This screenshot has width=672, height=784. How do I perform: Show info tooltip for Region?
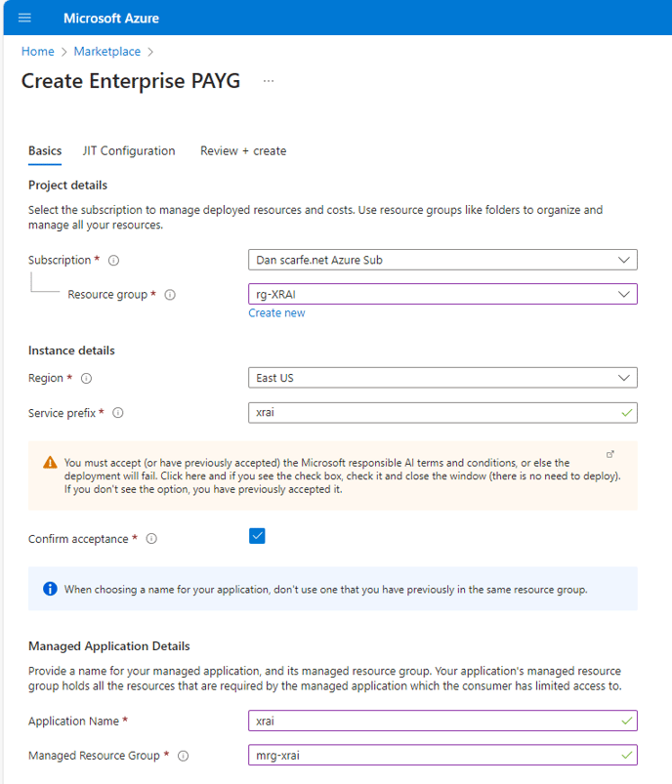(87, 379)
